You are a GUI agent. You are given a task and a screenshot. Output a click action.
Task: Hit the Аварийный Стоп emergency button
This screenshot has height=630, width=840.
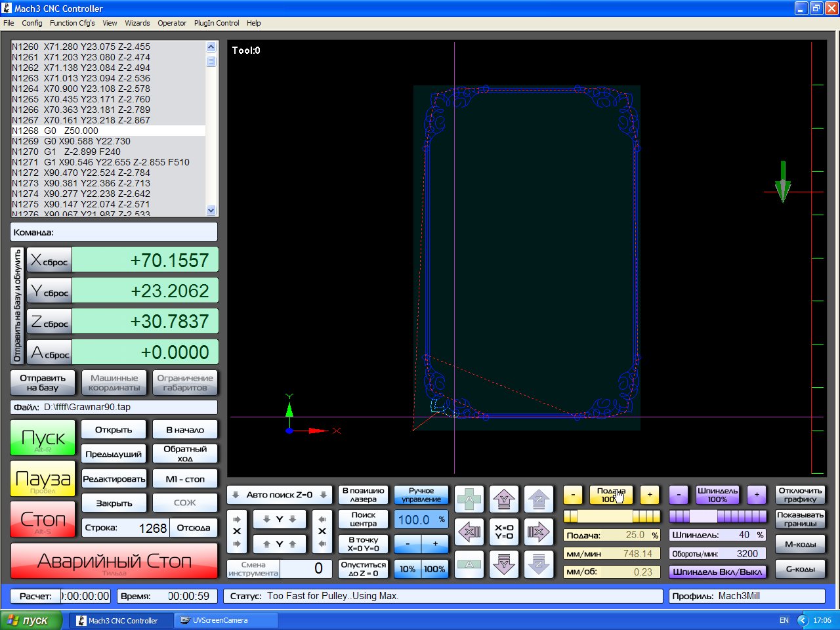click(x=114, y=561)
